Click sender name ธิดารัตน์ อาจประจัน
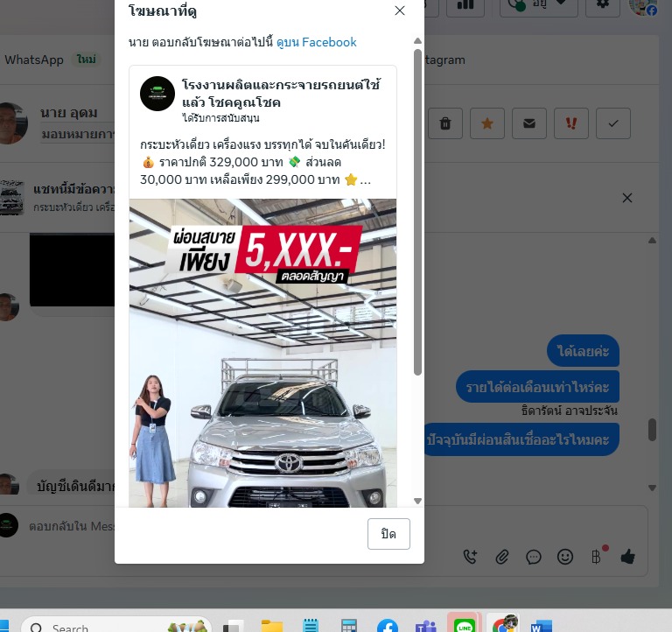Image resolution: width=672 pixels, height=632 pixels. (569, 411)
